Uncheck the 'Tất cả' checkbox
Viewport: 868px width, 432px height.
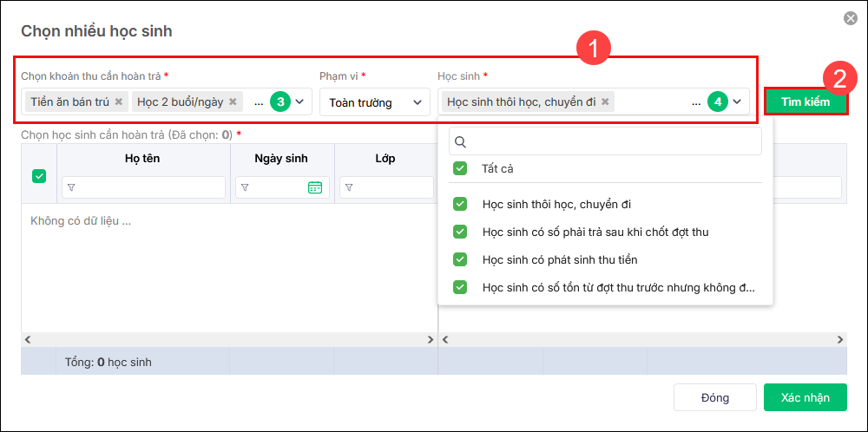(x=460, y=168)
